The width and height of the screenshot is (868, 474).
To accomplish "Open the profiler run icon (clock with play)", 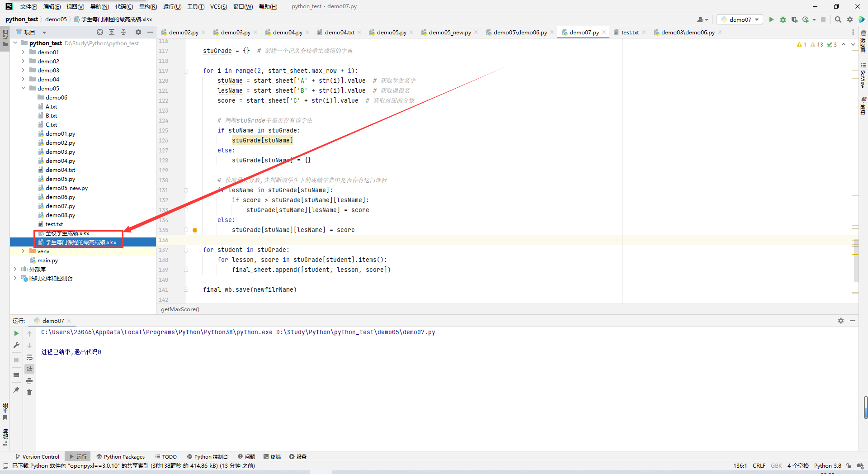I will (x=806, y=19).
